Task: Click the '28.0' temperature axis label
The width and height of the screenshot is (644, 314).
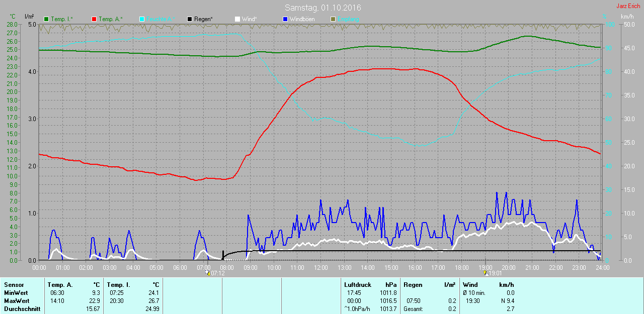Action: pos(13,24)
